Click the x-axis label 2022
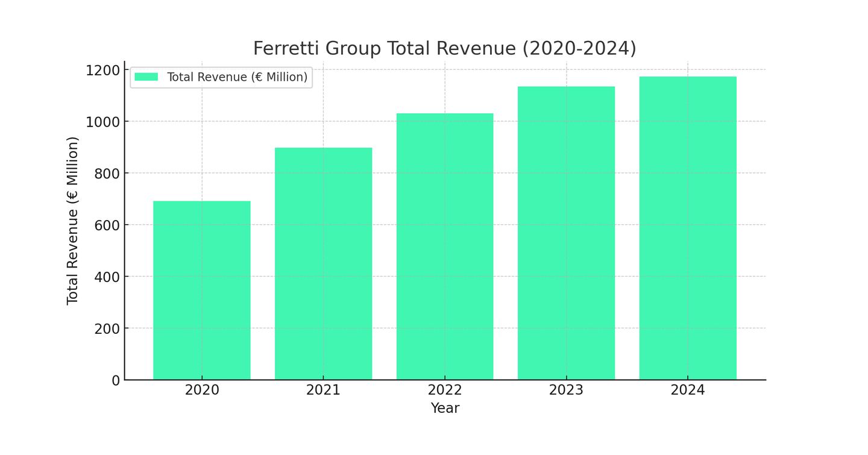The width and height of the screenshot is (868, 455). (x=445, y=391)
